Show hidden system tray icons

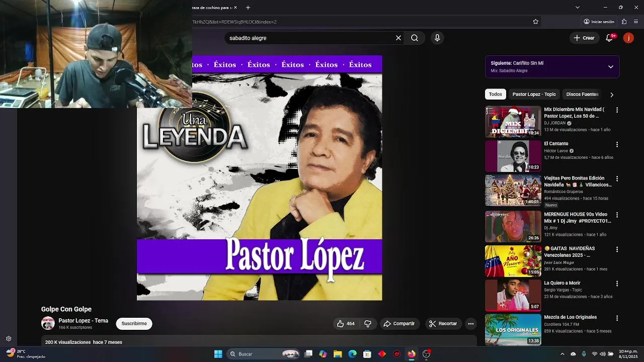click(x=562, y=354)
